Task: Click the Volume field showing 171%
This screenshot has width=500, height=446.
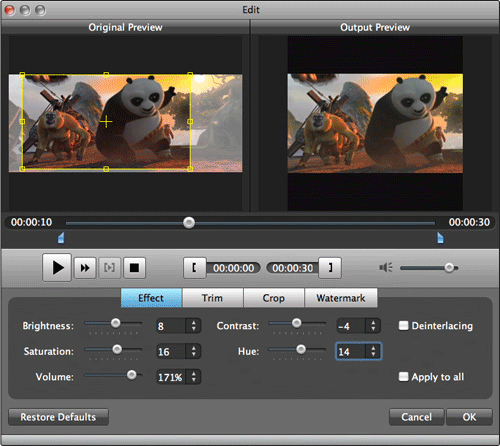Action: 171,377
